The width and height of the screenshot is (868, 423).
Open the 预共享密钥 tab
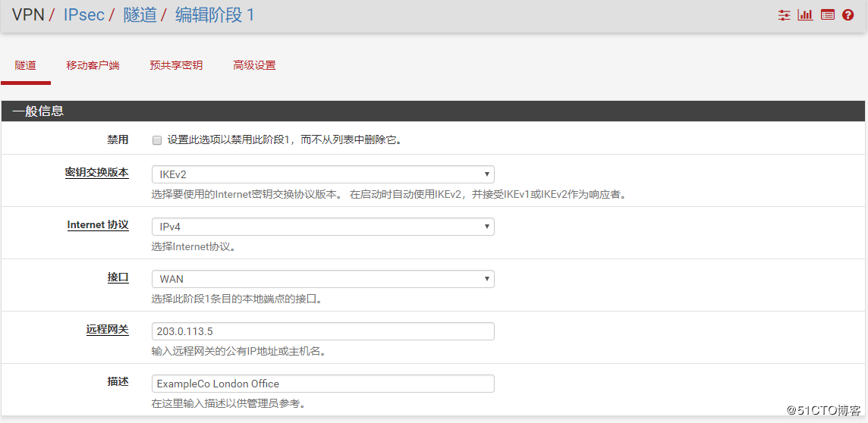pyautogui.click(x=176, y=65)
